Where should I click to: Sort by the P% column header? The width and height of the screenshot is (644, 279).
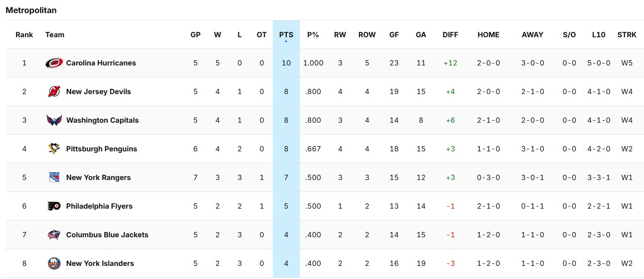313,35
